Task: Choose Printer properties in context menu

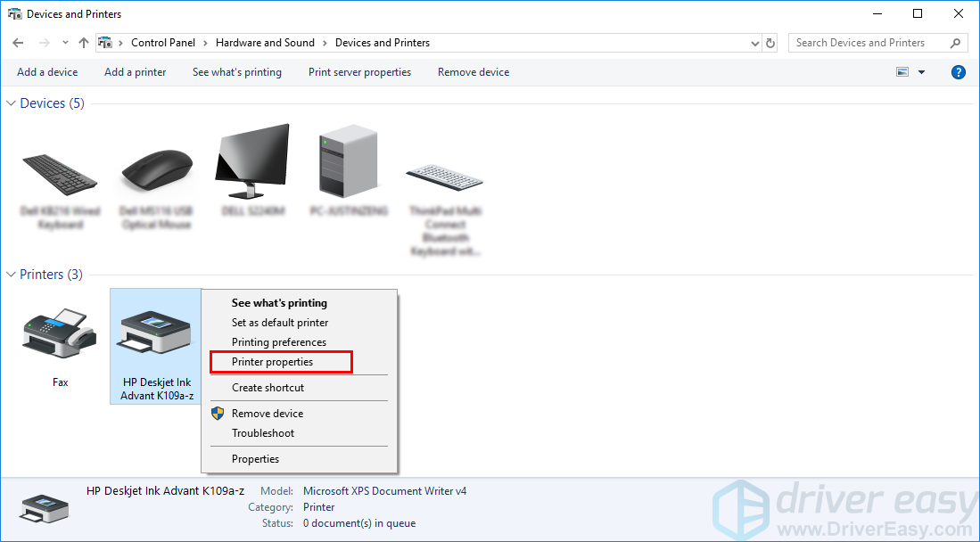Action: pos(273,362)
